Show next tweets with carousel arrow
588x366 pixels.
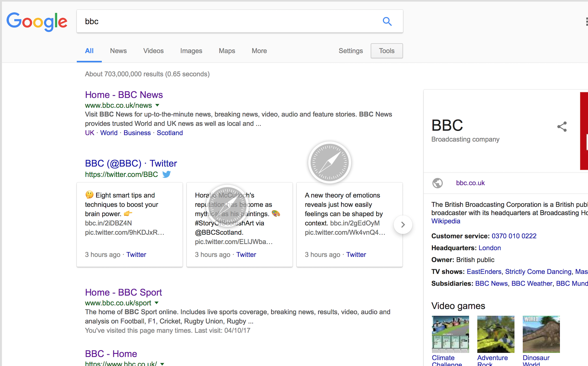(403, 225)
